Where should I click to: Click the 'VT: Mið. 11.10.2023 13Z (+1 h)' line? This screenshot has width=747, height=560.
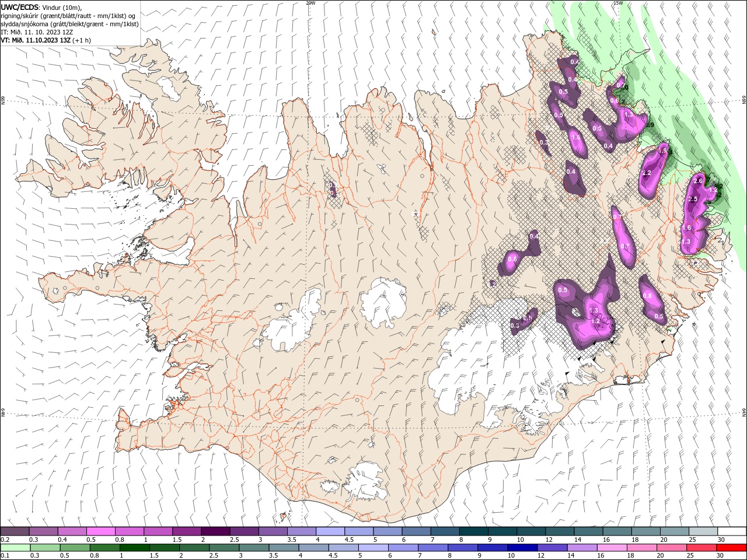(46, 40)
